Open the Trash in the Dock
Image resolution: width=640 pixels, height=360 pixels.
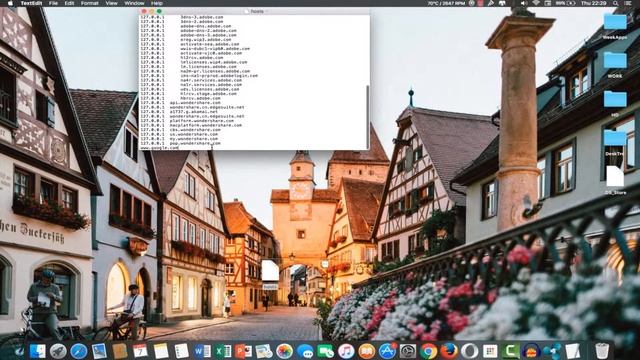[602, 351]
